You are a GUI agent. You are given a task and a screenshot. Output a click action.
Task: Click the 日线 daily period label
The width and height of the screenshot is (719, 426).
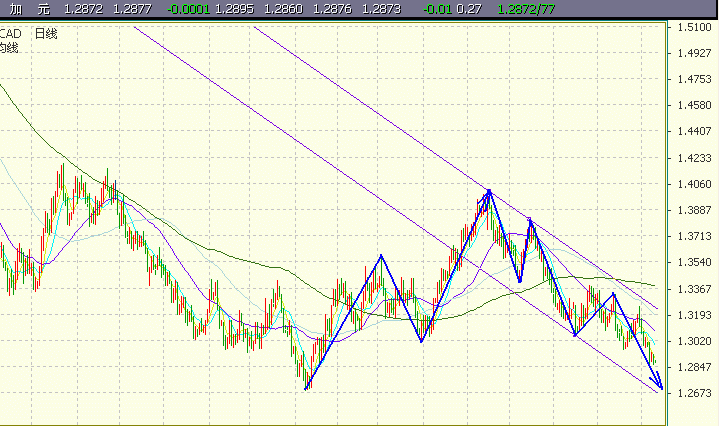(46, 33)
